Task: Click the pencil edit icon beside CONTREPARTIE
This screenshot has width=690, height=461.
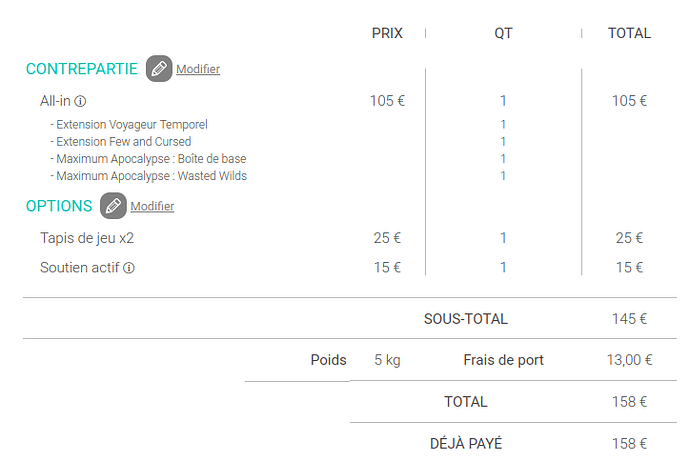Action: tap(159, 69)
